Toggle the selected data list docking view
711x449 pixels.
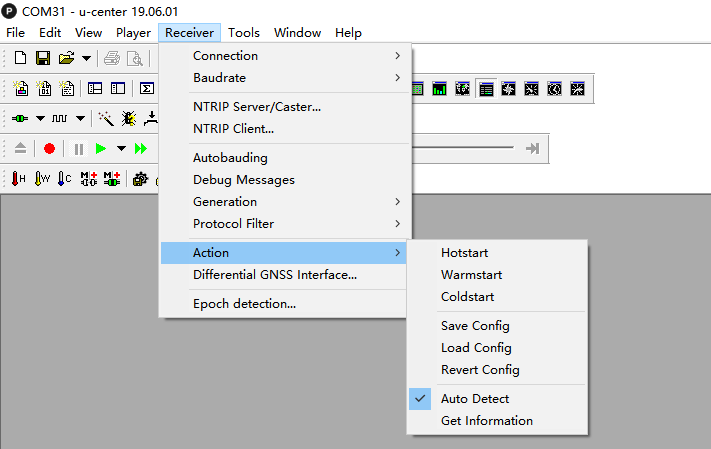coord(486,89)
